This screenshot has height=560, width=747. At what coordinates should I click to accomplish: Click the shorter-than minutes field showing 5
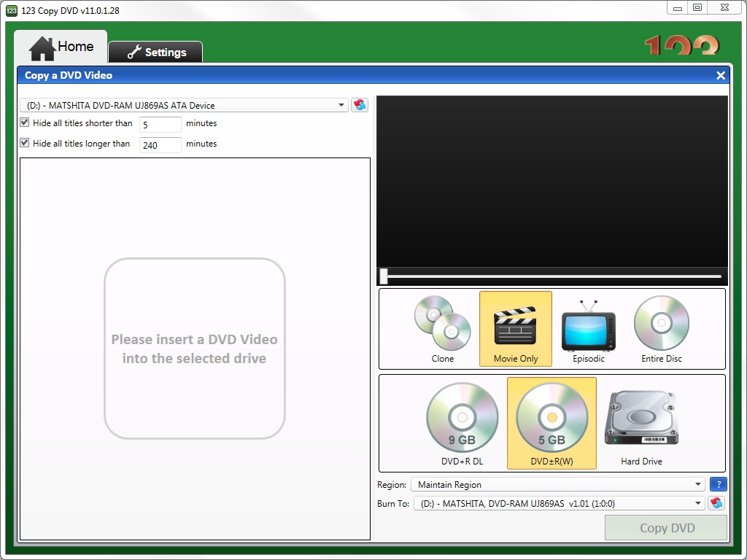[x=160, y=125]
